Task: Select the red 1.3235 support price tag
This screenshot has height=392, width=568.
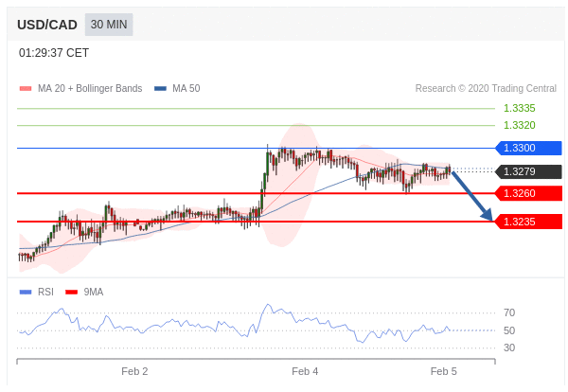Action: pyautogui.click(x=528, y=222)
